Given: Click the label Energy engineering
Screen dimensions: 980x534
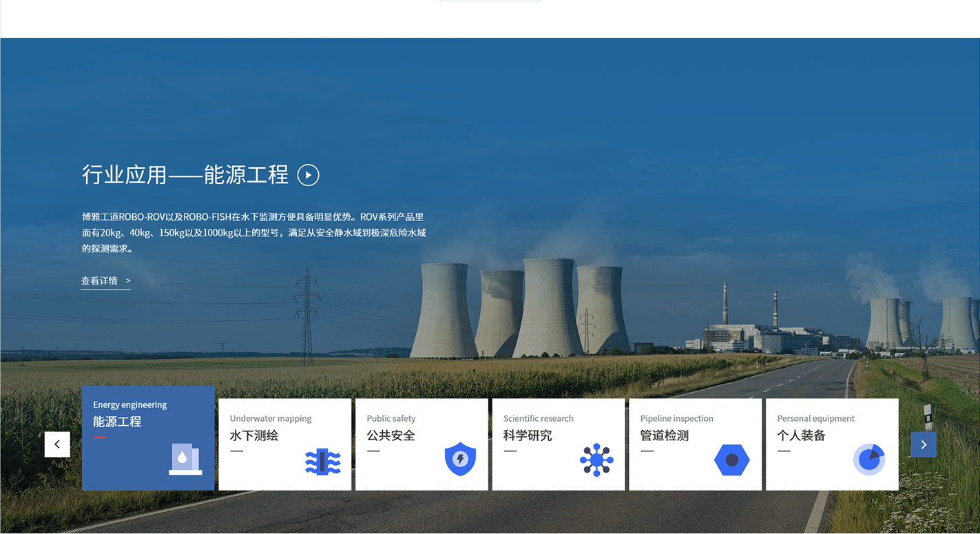Looking at the screenshot, I should click(x=129, y=404).
